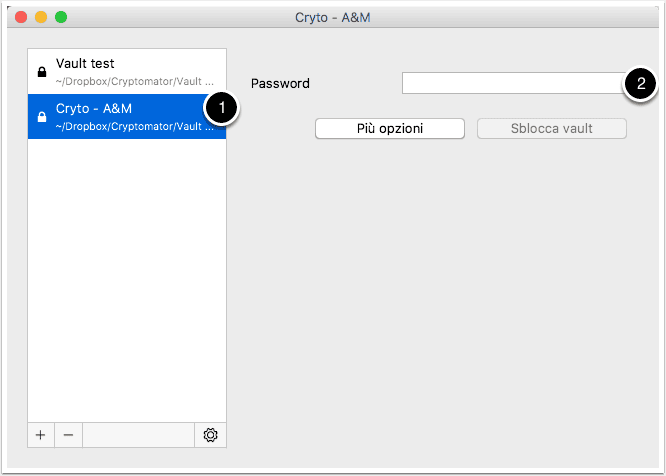Click the Cryto - A&M Dropbox path text
666x476 pixels.
point(135,127)
